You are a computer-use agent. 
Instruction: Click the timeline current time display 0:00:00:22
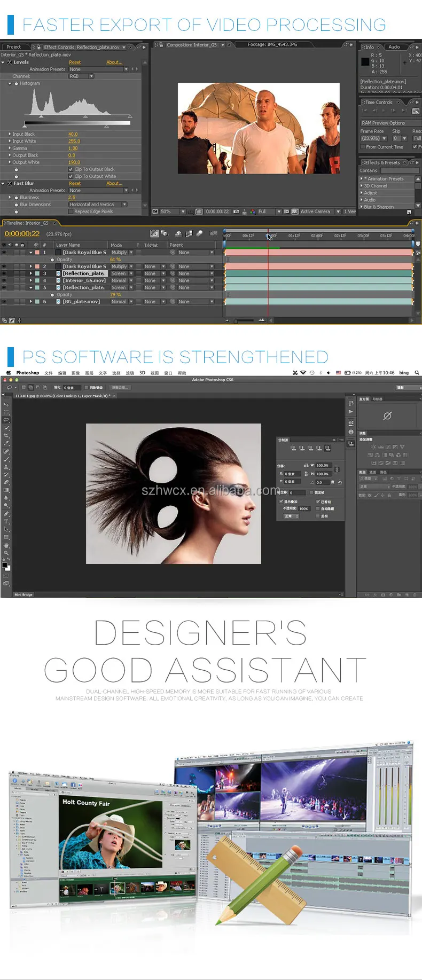[22, 234]
